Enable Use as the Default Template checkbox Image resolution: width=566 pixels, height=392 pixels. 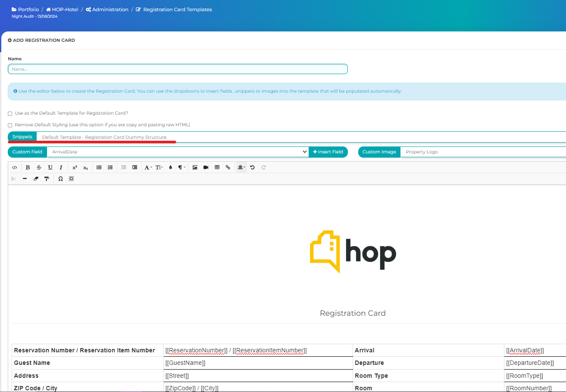click(x=10, y=114)
